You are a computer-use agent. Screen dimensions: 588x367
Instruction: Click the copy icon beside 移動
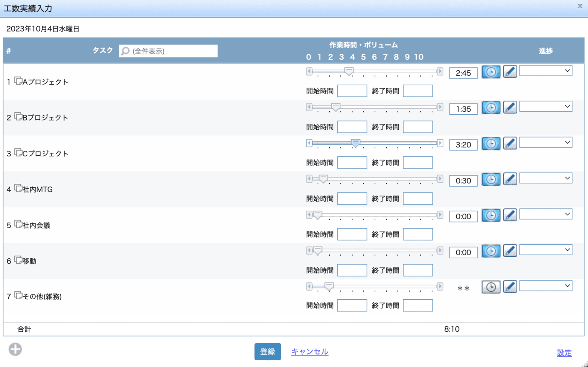click(x=18, y=260)
